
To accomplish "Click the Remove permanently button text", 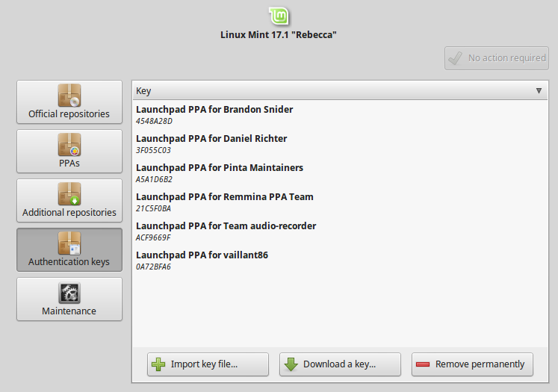I will 480,364.
